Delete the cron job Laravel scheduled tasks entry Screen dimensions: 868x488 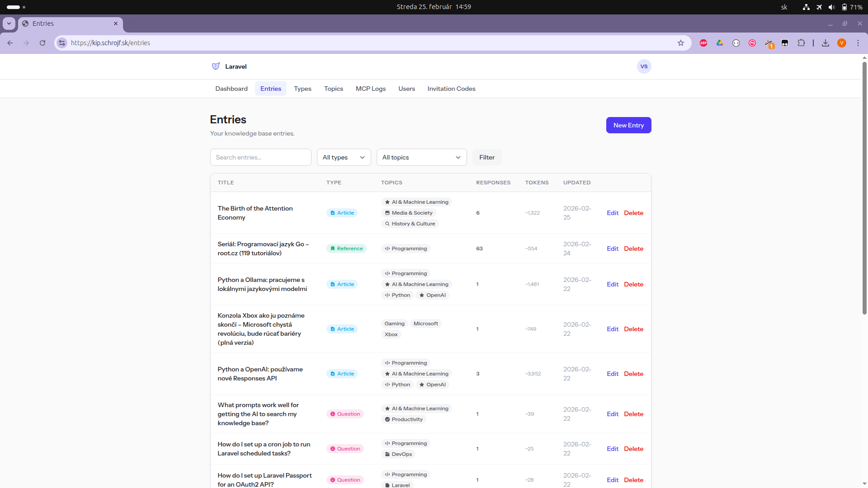(633, 449)
